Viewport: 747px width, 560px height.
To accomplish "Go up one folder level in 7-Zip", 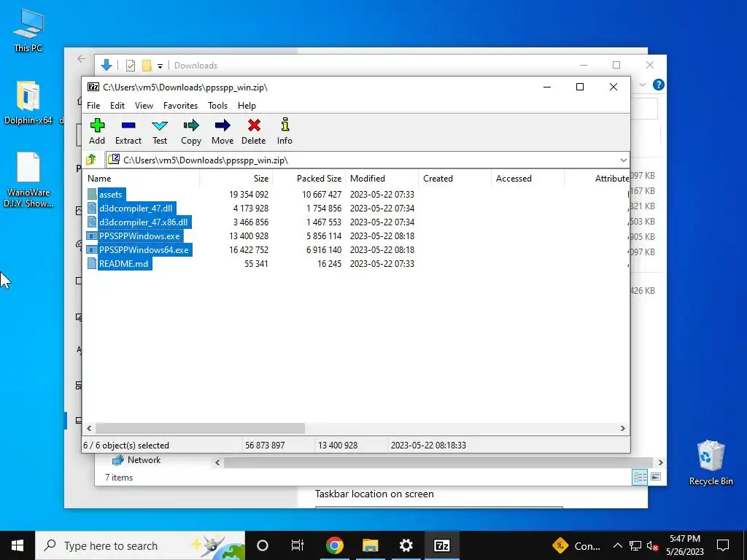I will 91,160.
